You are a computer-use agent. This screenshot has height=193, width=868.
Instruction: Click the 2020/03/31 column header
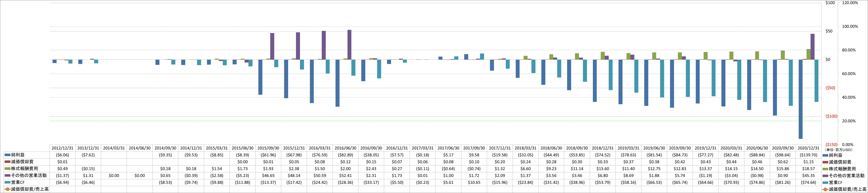(731, 148)
